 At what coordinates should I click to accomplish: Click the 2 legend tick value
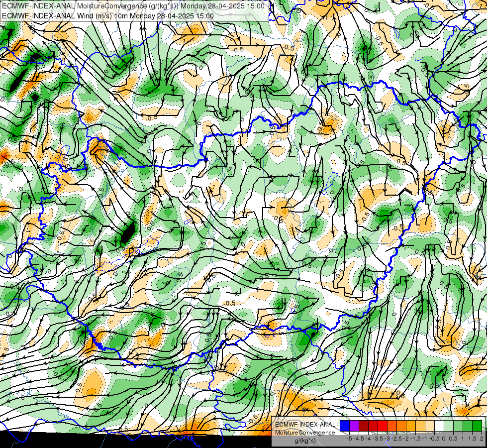coord(482,439)
